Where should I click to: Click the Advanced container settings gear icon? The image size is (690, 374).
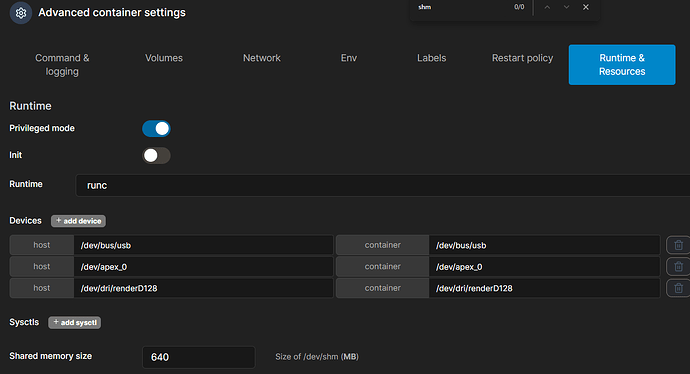coord(21,13)
